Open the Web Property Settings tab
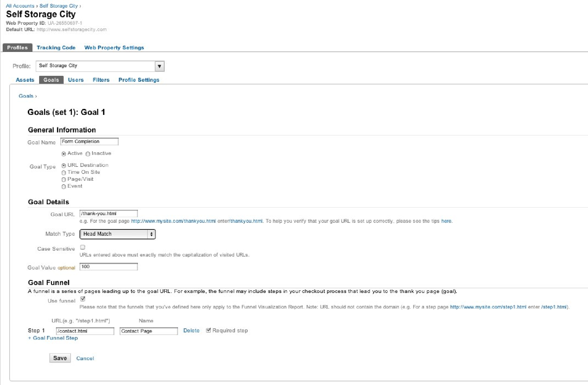The height and width of the screenshot is (385, 588). tap(114, 48)
